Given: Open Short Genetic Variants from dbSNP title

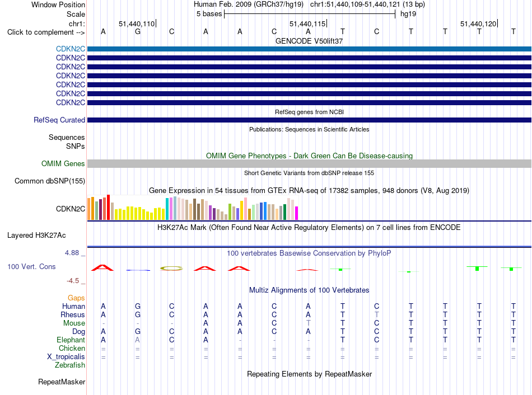Looking at the screenshot, I should point(309,173).
